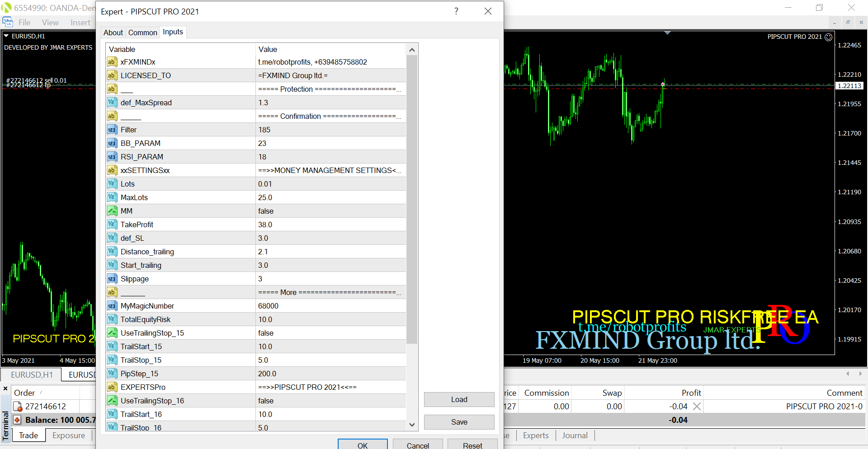Open the Inputs tab
This screenshot has width=868, height=449.
[x=173, y=32]
